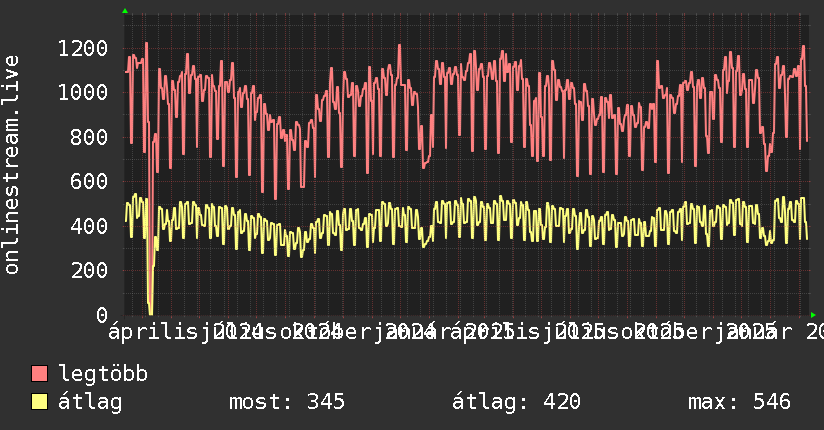824x430 pixels.
Task: Click the most: 345 value
Action: [287, 402]
